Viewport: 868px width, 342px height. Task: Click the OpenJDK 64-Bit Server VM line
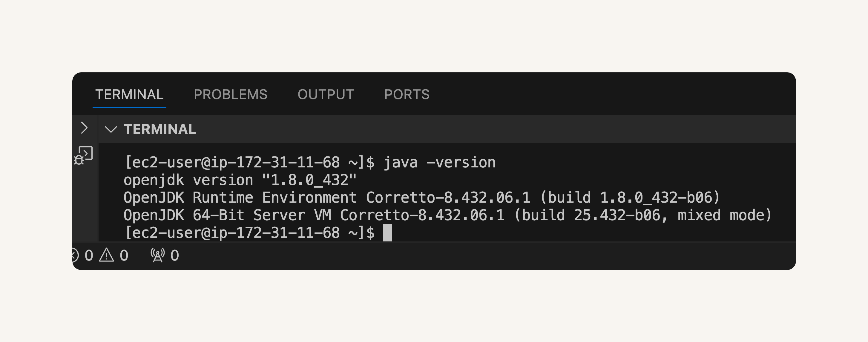pos(448,215)
